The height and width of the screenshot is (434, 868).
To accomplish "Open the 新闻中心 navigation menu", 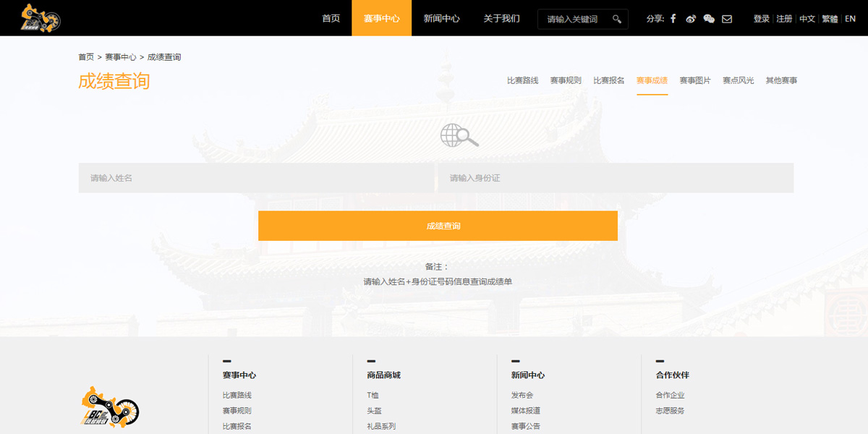I will (x=441, y=19).
